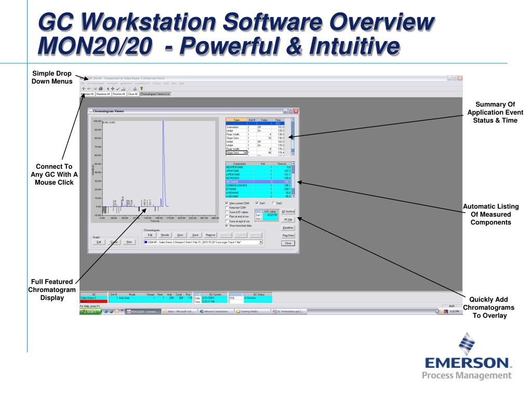Click the Network Connections taskbar button
Image resolution: width=532 pixels, height=399 pixels.
click(216, 312)
